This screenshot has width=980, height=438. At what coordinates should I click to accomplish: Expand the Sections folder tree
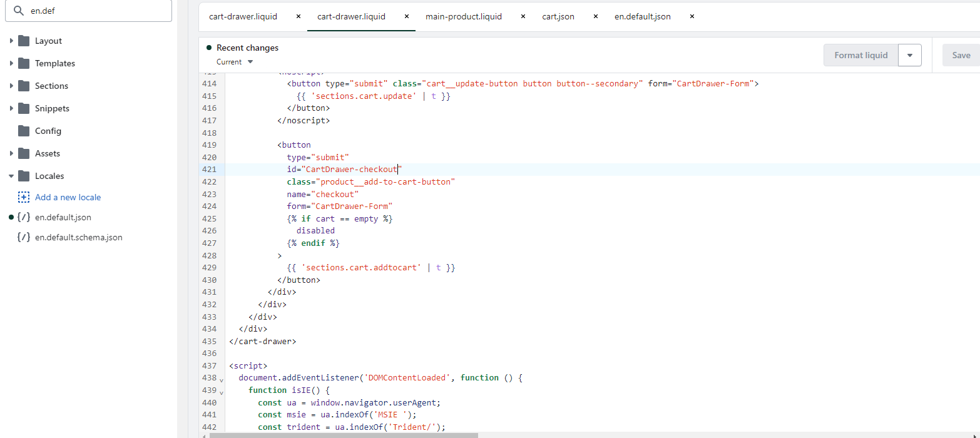pos(11,86)
